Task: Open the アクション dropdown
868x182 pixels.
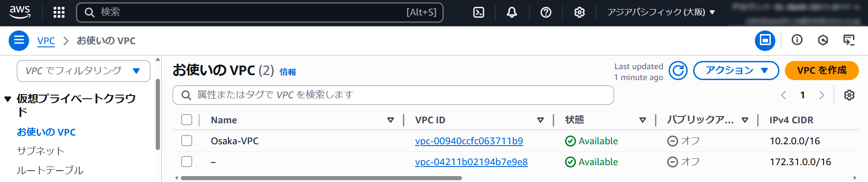Action: (736, 71)
